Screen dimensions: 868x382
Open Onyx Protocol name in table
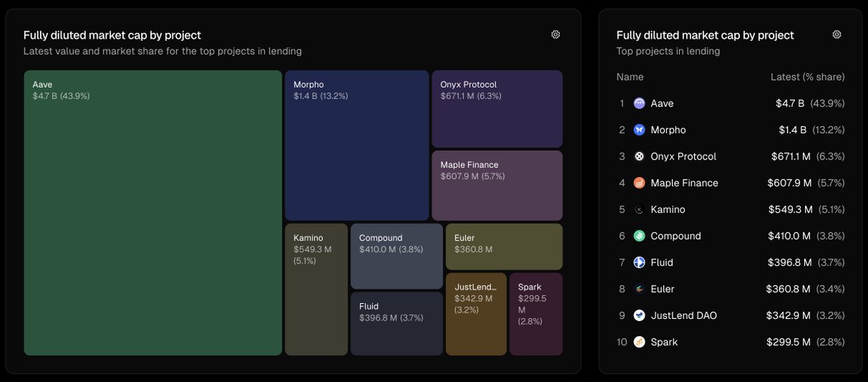pos(683,157)
